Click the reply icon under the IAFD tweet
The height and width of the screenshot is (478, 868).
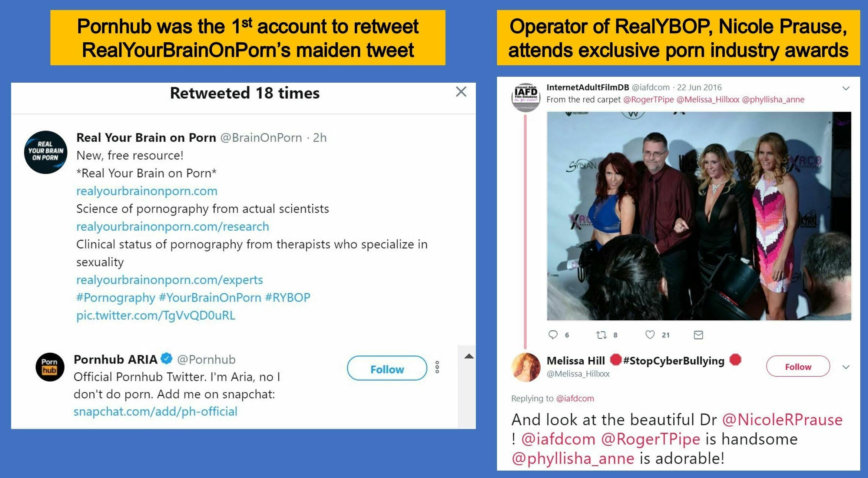coord(553,335)
